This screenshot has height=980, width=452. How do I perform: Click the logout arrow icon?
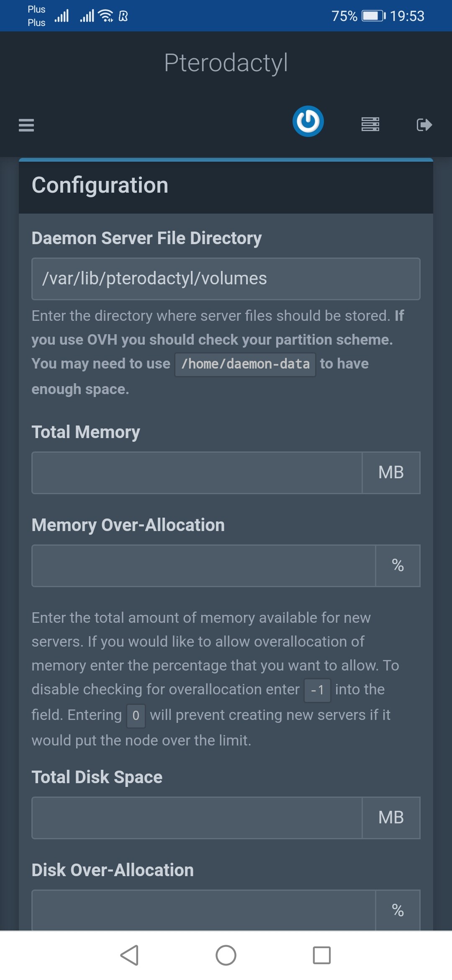pyautogui.click(x=424, y=125)
